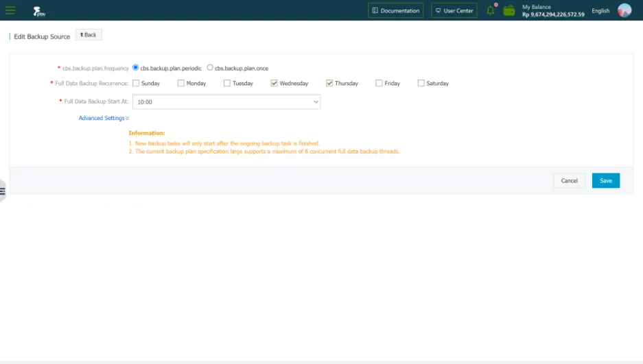Open the Documentation page
This screenshot has width=643, height=364.
[x=395, y=10]
